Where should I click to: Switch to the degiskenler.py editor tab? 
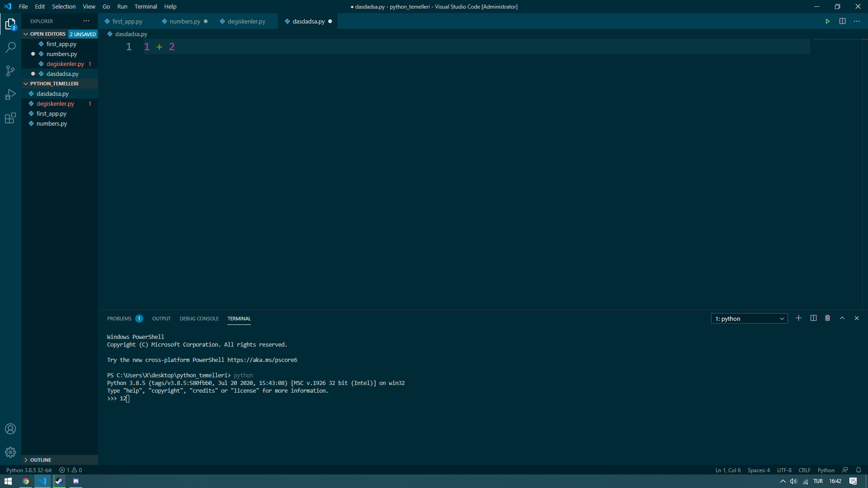[246, 21]
